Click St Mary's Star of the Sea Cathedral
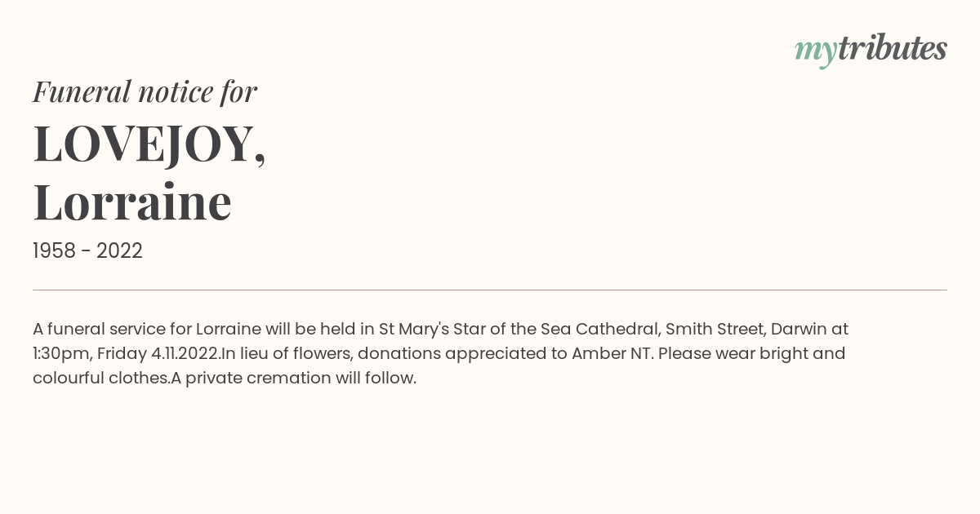This screenshot has height=514, width=980. coord(519,329)
